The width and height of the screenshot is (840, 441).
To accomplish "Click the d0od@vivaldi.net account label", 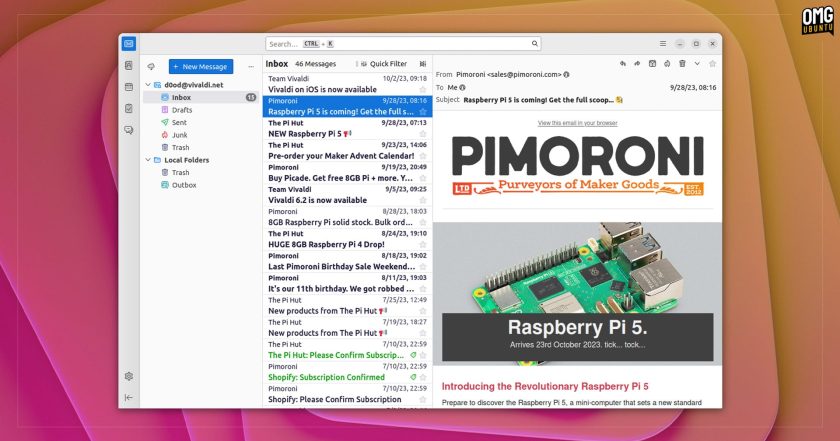I will (x=193, y=85).
